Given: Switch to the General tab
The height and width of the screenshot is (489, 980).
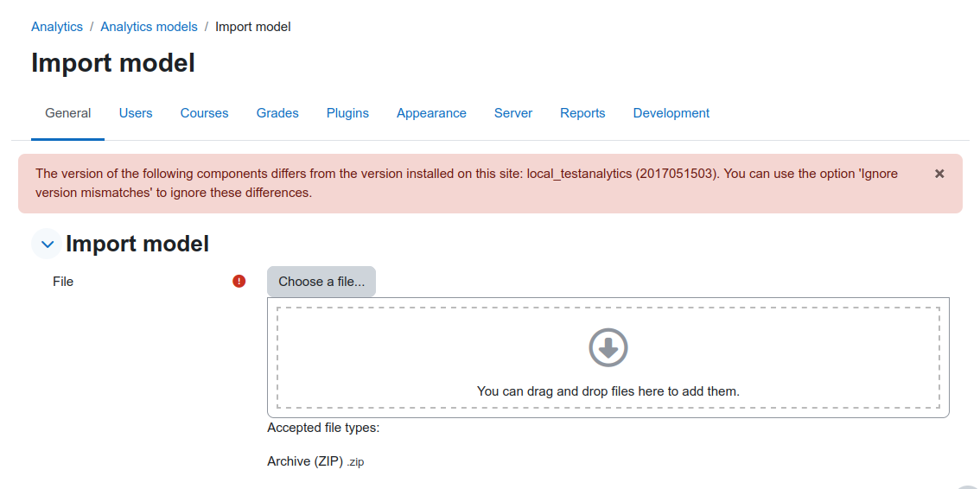Looking at the screenshot, I should [67, 113].
